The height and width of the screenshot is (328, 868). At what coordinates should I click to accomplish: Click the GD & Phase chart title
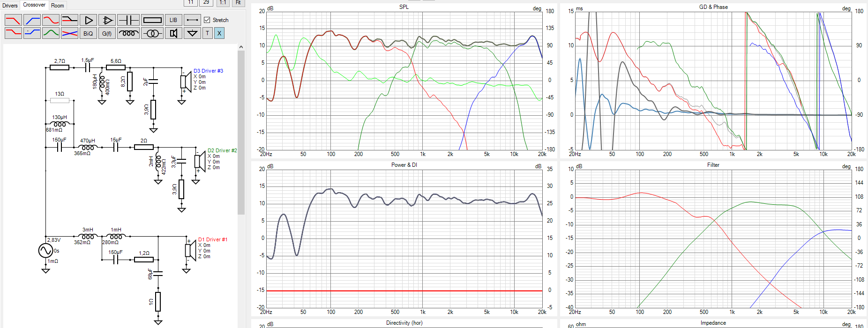[x=713, y=7]
